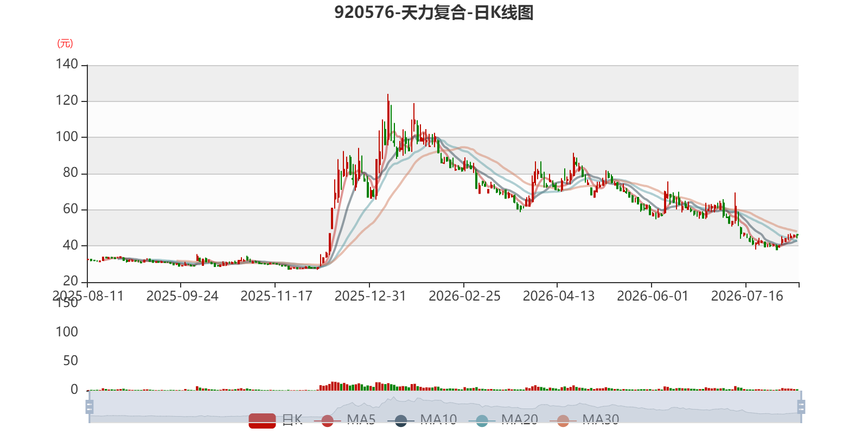The image size is (868, 434).
Task: Click the 2025-09-24 date axis label
Action: pos(182,296)
